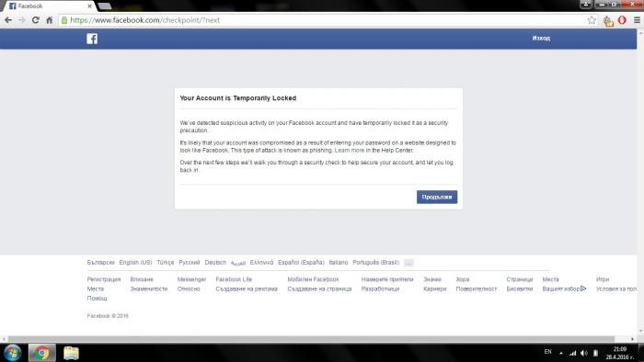Reload the page with the refresh icon
Viewport: 644px width, 362px height.
[x=36, y=20]
